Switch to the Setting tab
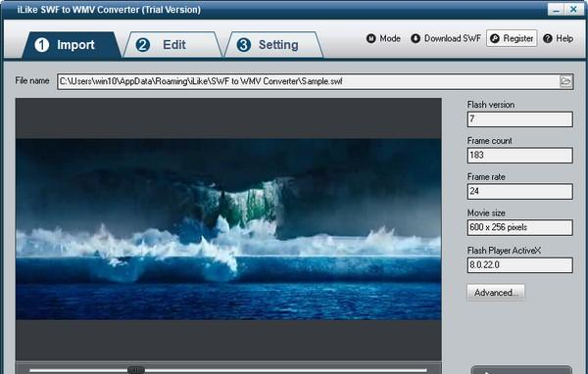Viewport: 588px width, 374px height. [x=273, y=45]
